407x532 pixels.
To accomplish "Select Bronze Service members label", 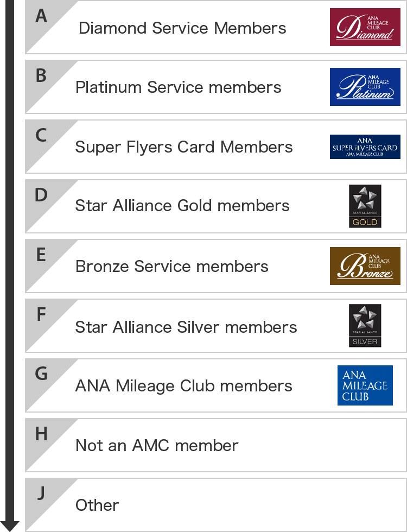I will point(171,267).
